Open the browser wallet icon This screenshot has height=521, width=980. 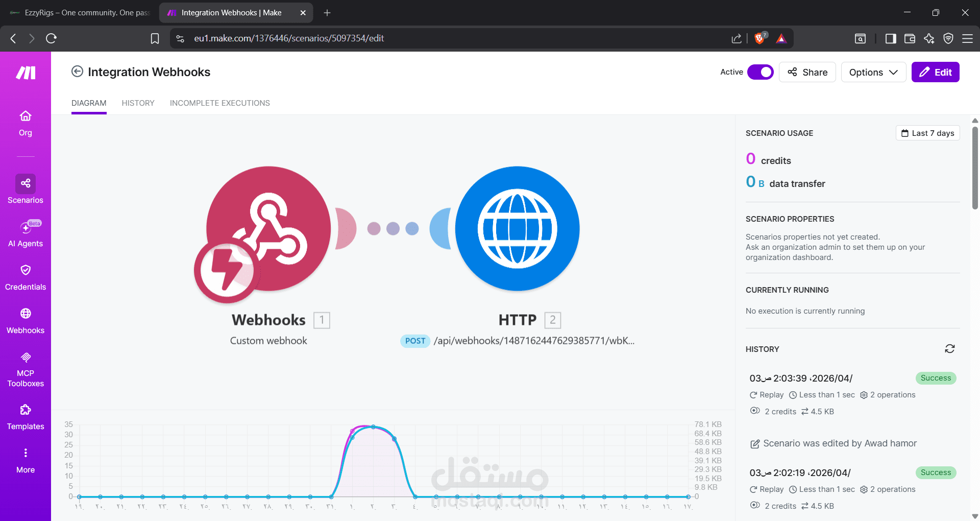910,38
